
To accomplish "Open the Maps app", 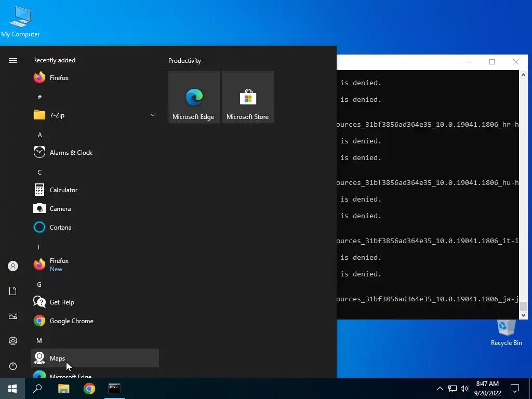I will coord(95,358).
